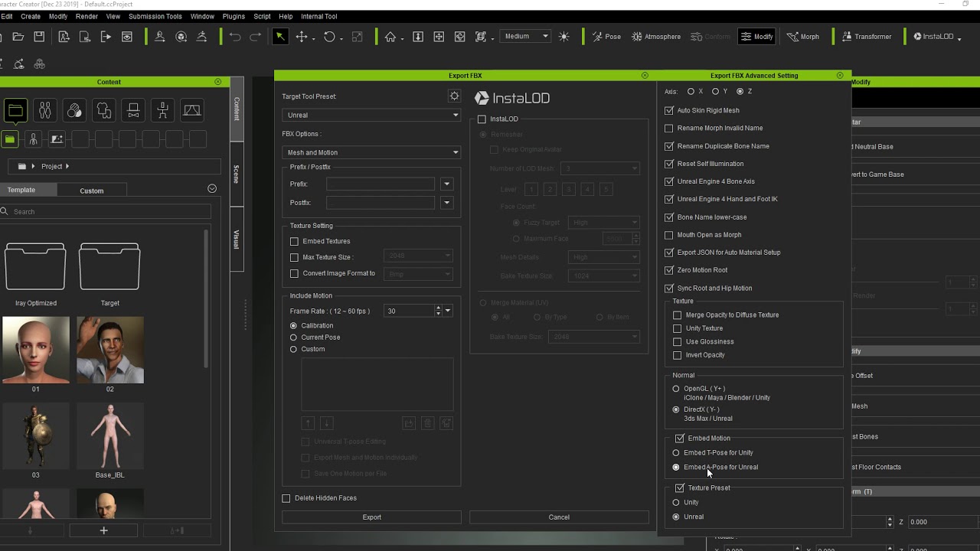Check the Embed Textures checkbox
Viewport: 980px width, 551px height.
tap(294, 241)
